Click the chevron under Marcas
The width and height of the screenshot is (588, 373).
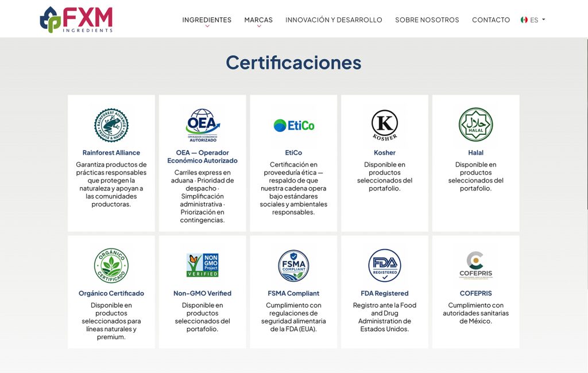click(259, 26)
